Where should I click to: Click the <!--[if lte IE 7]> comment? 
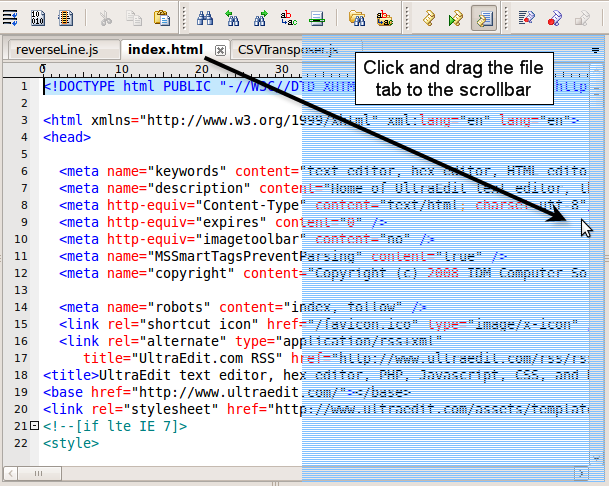pos(115,427)
